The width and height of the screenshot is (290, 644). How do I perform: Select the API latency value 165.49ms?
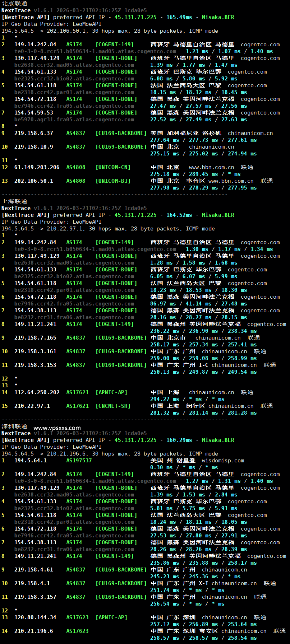pos(179,17)
